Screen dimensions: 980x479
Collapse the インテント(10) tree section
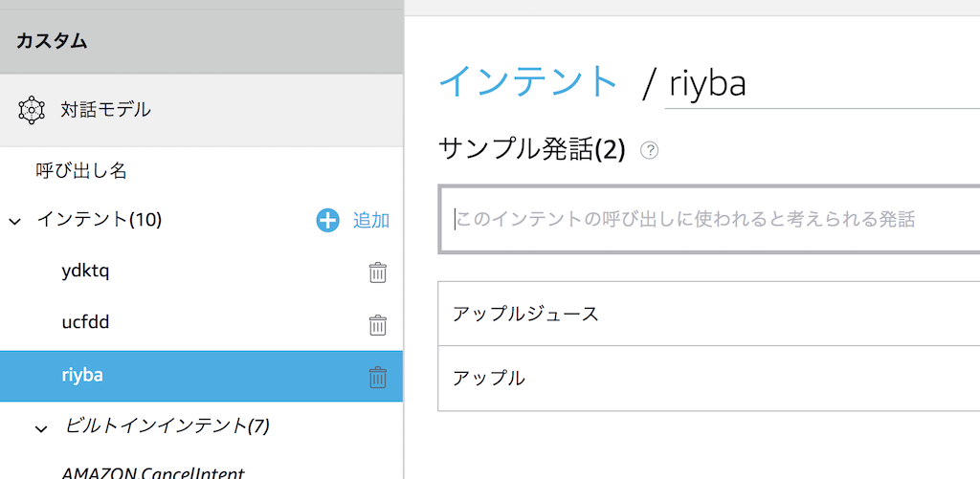coord(15,221)
